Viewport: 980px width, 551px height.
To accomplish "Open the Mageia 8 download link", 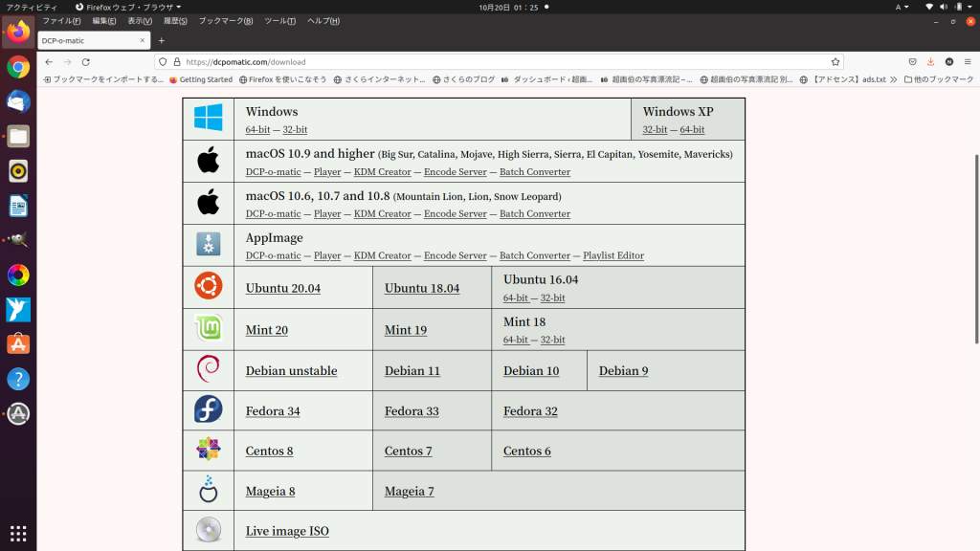I will (x=270, y=491).
